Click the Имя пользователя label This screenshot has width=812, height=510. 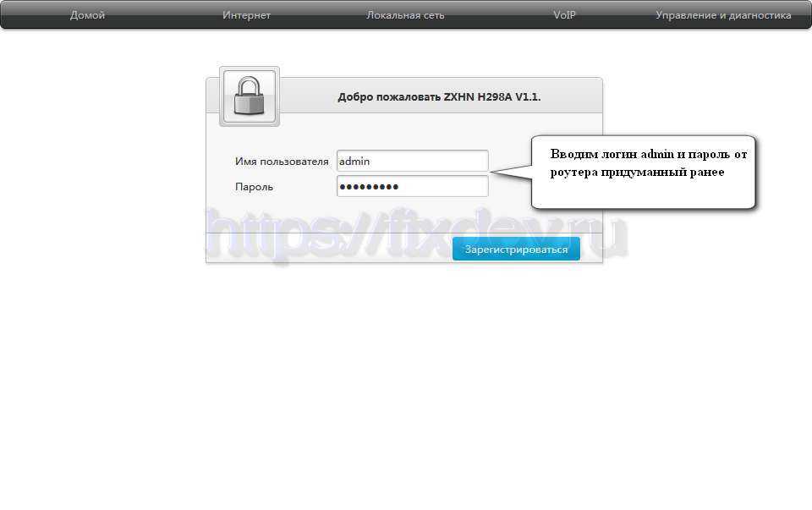tap(282, 162)
